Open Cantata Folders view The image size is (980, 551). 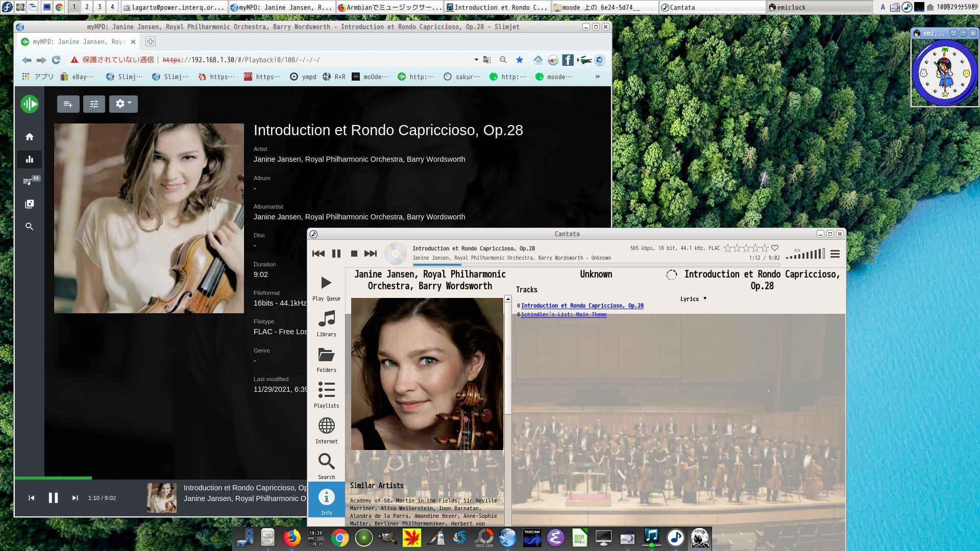[x=326, y=359]
